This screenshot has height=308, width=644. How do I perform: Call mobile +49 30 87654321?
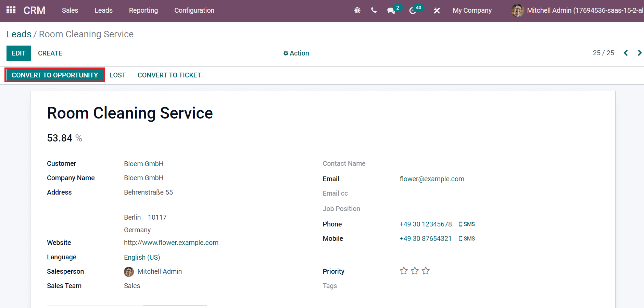426,238
